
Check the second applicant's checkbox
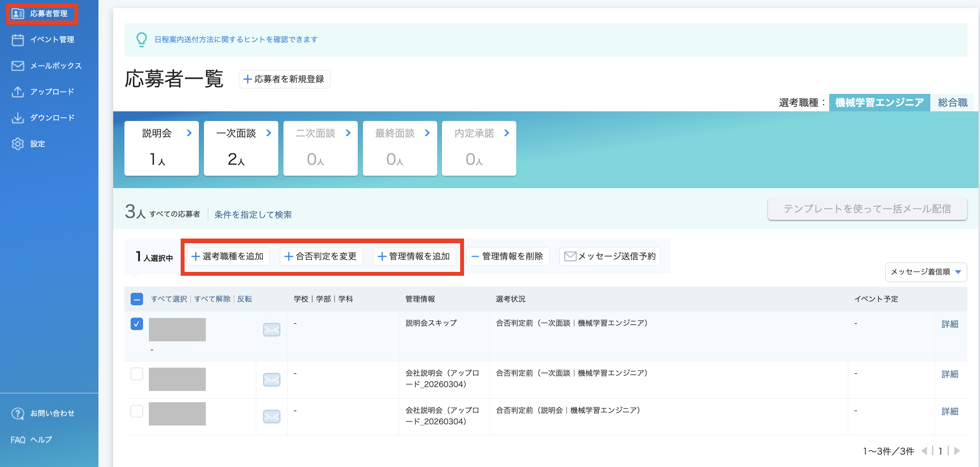(x=137, y=374)
